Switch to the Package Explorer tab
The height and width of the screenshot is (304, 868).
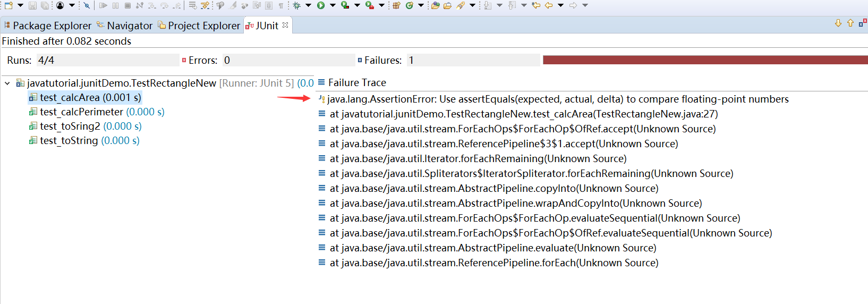coord(47,25)
